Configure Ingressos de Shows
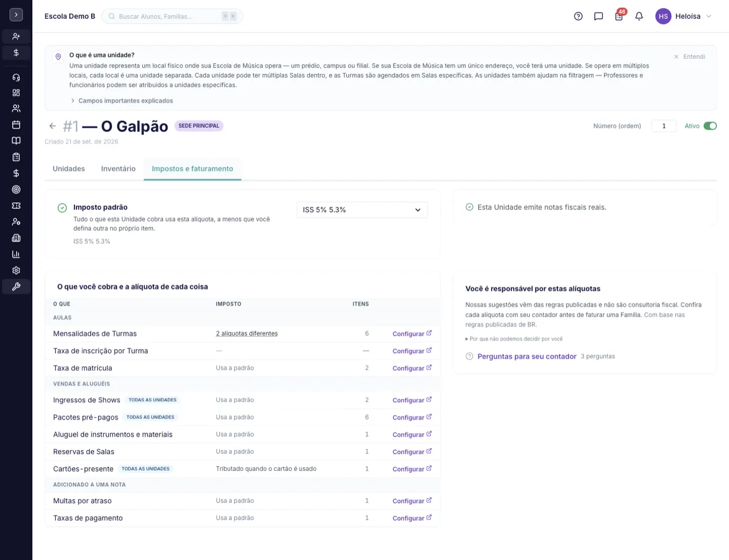The width and height of the screenshot is (729, 560). click(412, 401)
